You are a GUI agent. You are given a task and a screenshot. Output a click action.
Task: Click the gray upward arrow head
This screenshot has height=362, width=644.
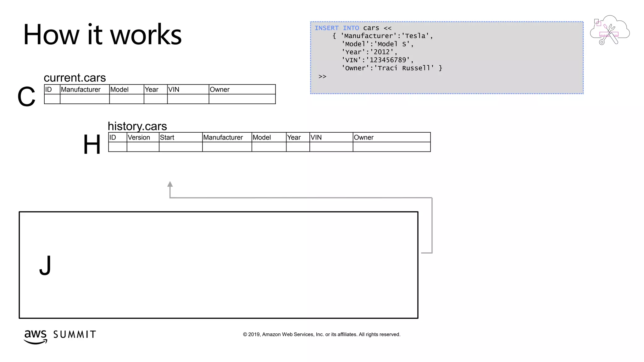(x=170, y=184)
